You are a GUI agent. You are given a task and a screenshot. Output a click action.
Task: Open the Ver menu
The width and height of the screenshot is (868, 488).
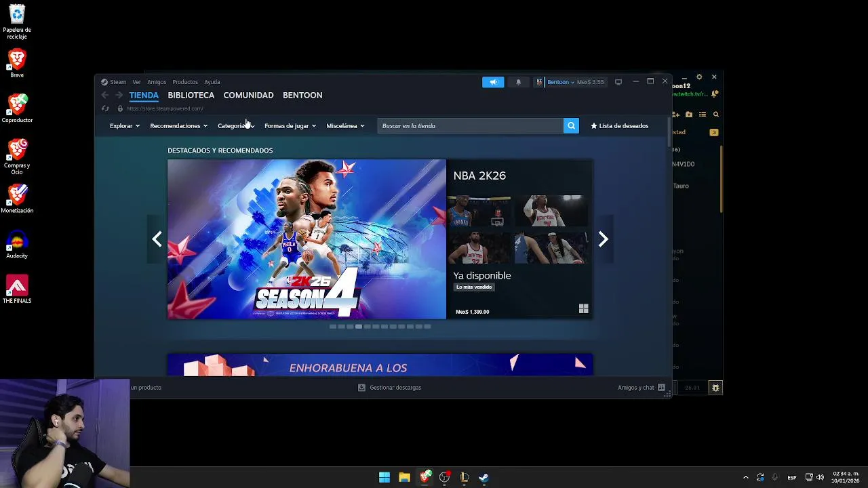(136, 82)
